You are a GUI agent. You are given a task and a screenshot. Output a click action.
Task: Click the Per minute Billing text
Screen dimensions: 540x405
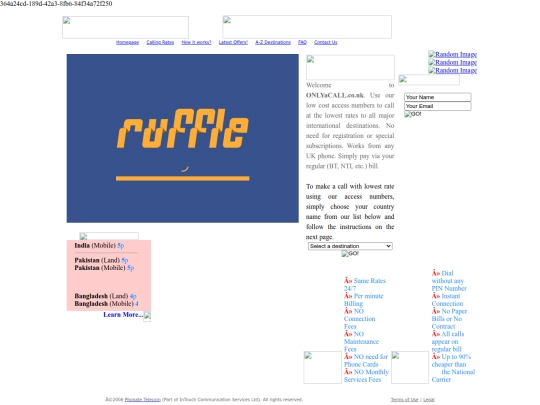coord(364,300)
